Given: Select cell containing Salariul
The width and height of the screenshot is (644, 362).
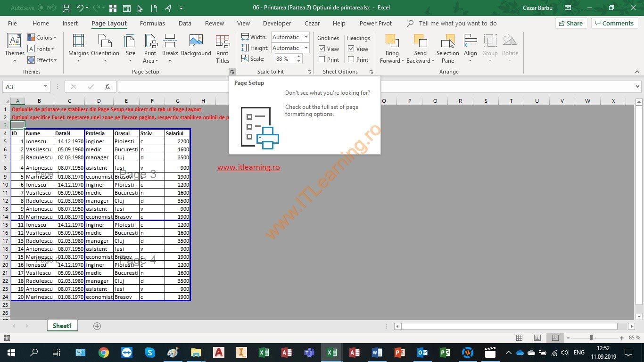Looking at the screenshot, I should coord(177,133).
